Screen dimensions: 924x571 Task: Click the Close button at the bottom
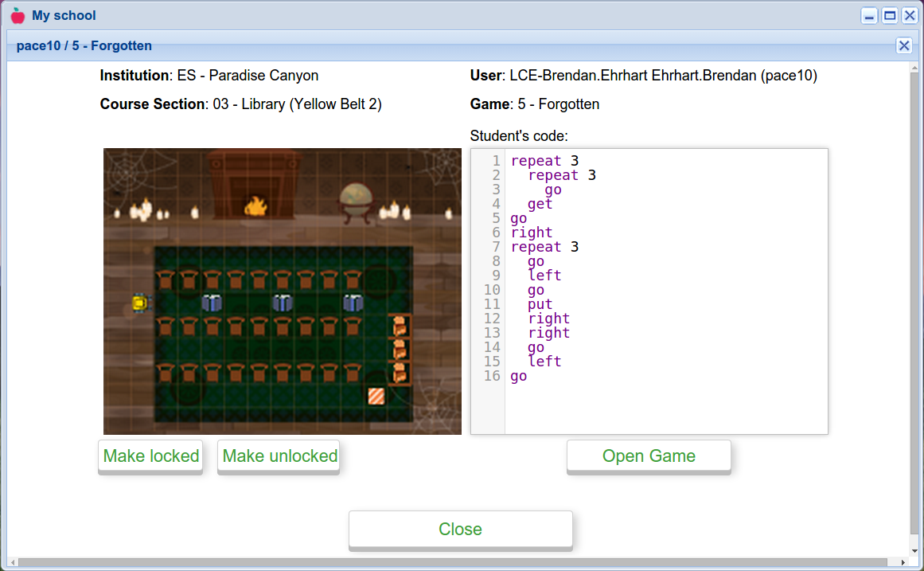(x=460, y=530)
